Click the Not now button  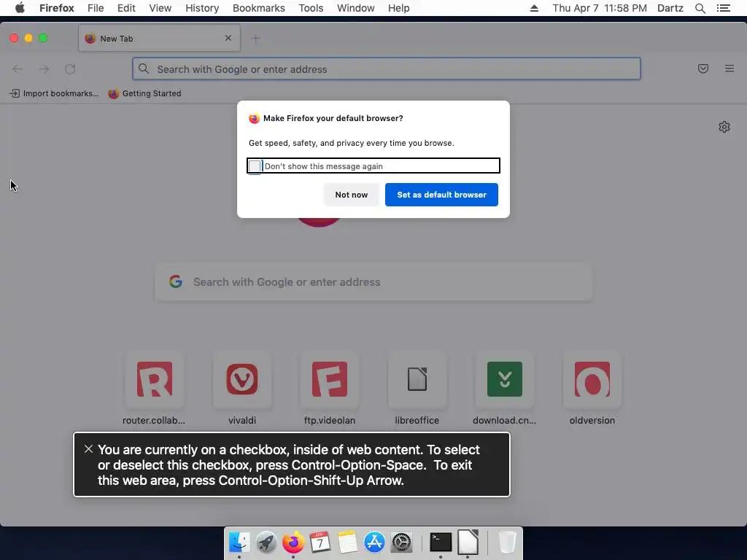pyautogui.click(x=351, y=195)
